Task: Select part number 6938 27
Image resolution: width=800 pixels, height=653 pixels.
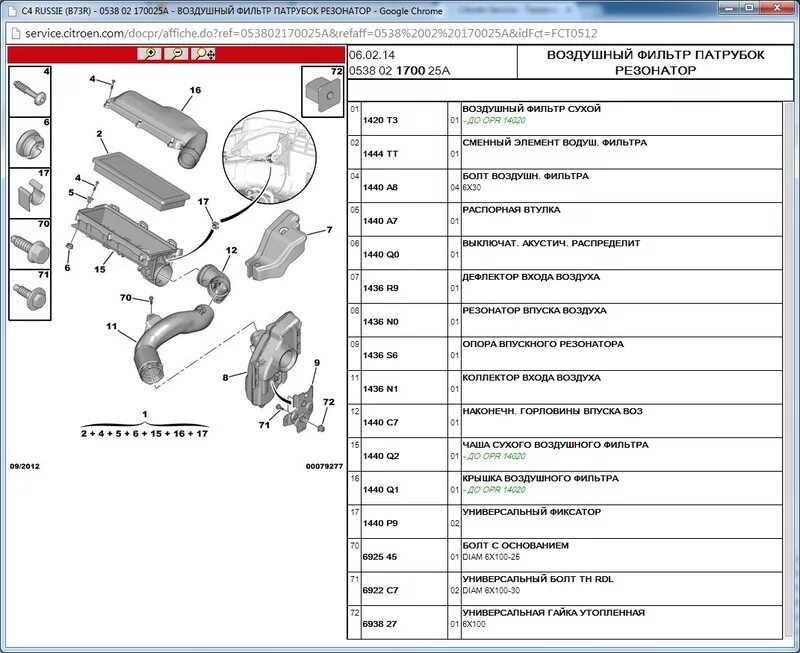Action: 380,624
